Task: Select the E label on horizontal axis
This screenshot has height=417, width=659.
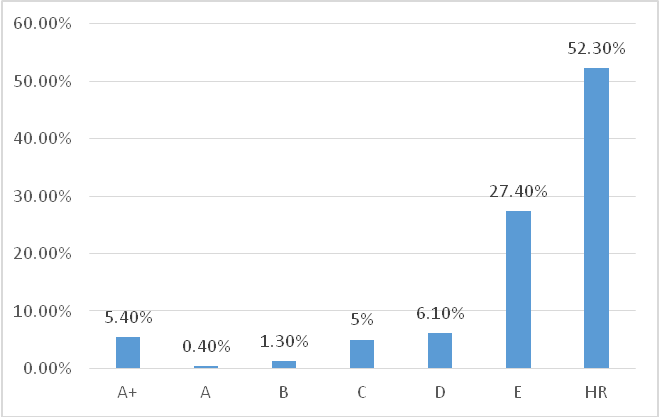Action: [518, 392]
